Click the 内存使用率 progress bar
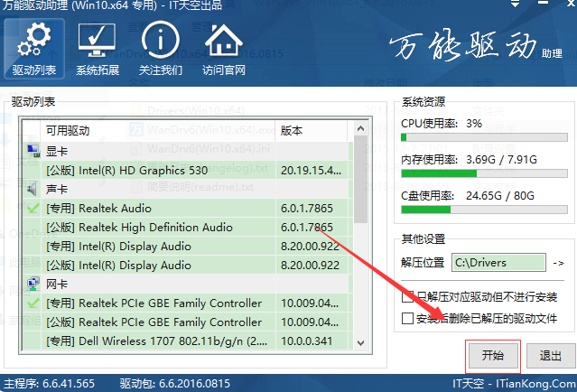577x392 pixels. coord(484,173)
